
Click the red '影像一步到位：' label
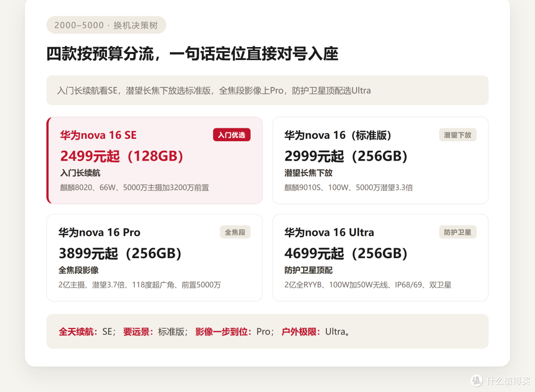(223, 332)
